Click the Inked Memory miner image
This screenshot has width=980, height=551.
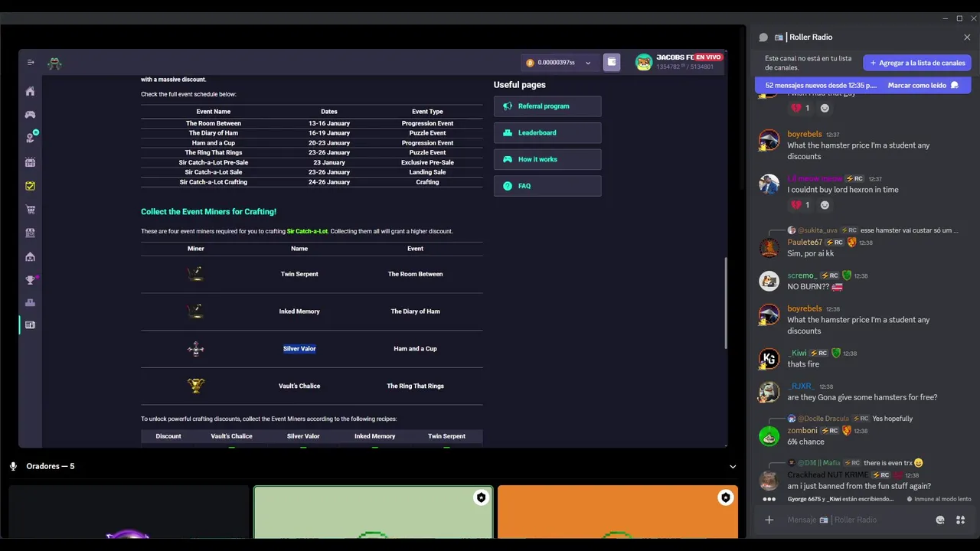(x=196, y=311)
